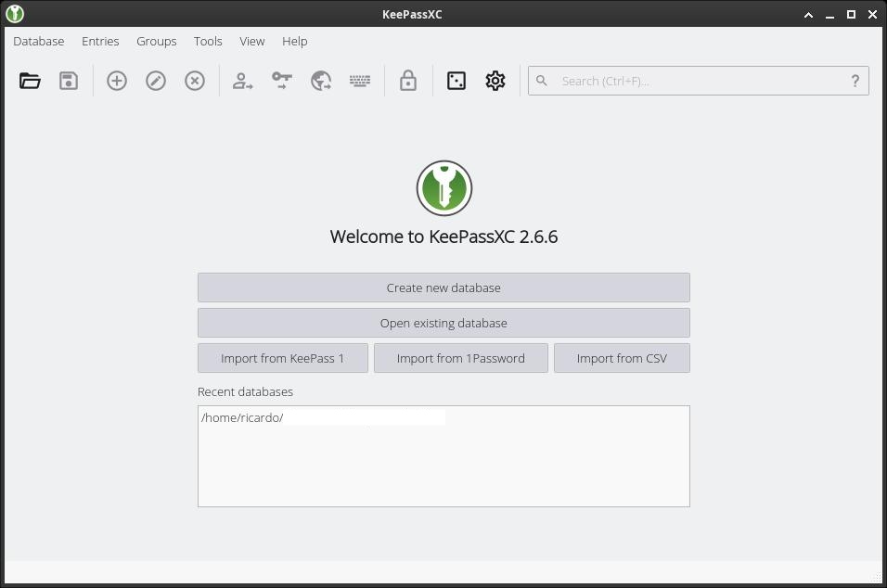Open the Entries menu

coord(100,42)
